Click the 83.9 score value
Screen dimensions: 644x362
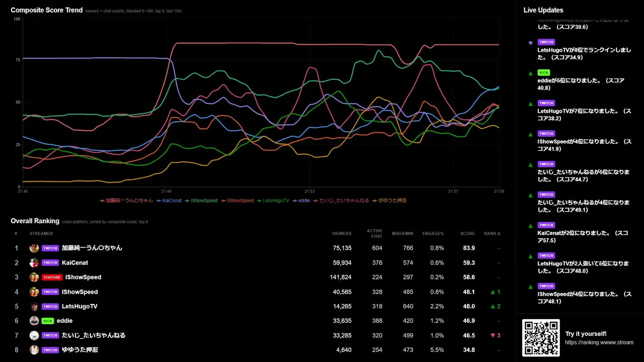469,248
